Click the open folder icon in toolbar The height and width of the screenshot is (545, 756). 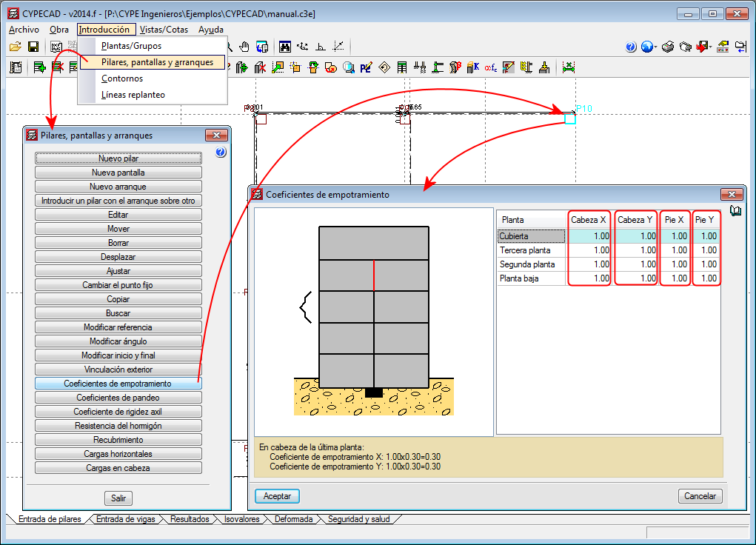[x=15, y=47]
